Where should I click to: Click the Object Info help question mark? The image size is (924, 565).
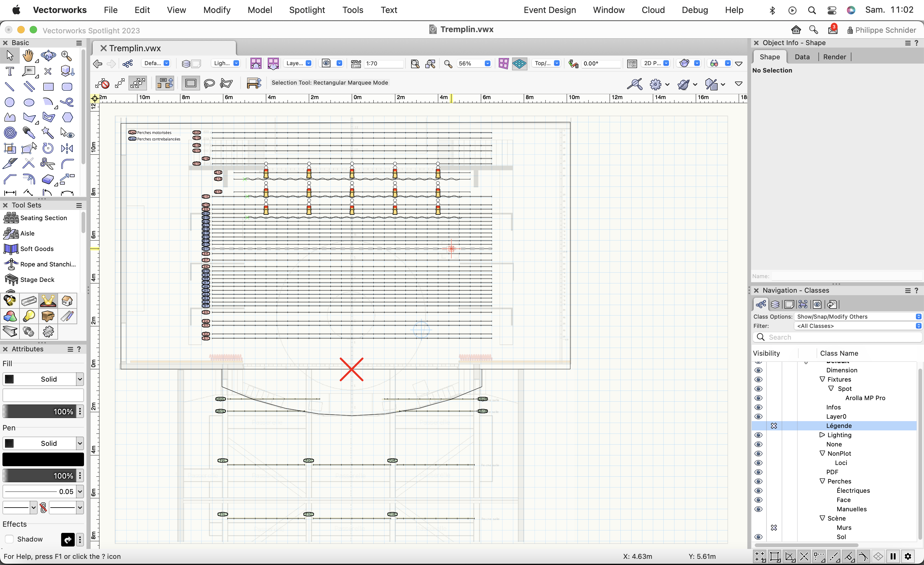pos(917,42)
